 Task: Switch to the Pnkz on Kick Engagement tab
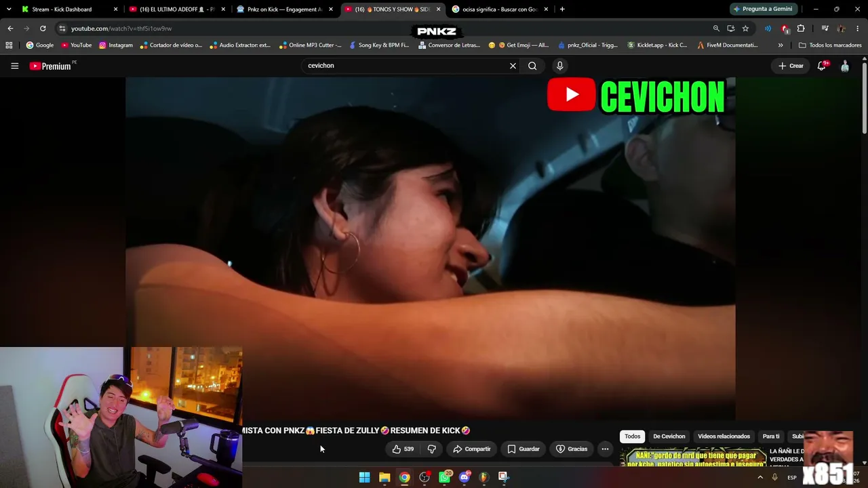[284, 9]
